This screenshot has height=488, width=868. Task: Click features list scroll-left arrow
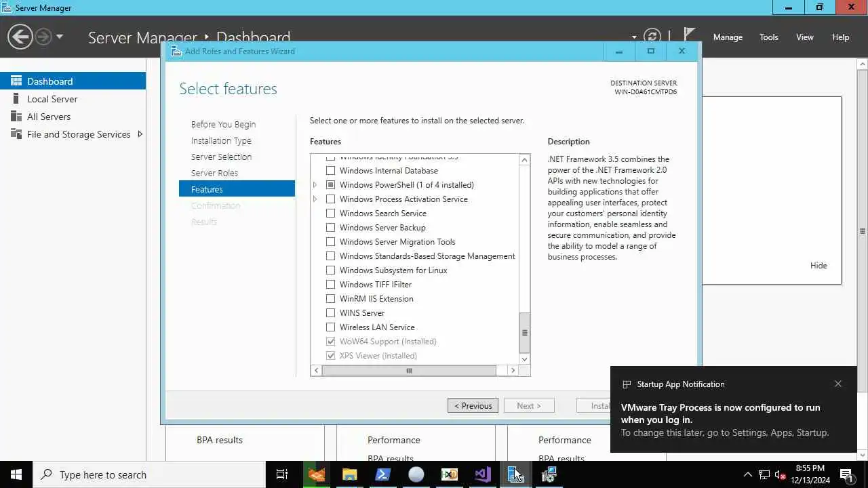(x=317, y=371)
